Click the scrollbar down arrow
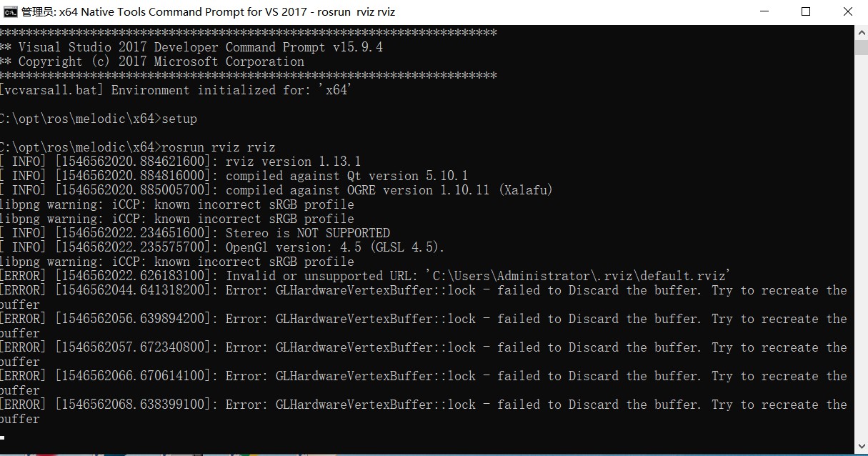 coord(861,446)
